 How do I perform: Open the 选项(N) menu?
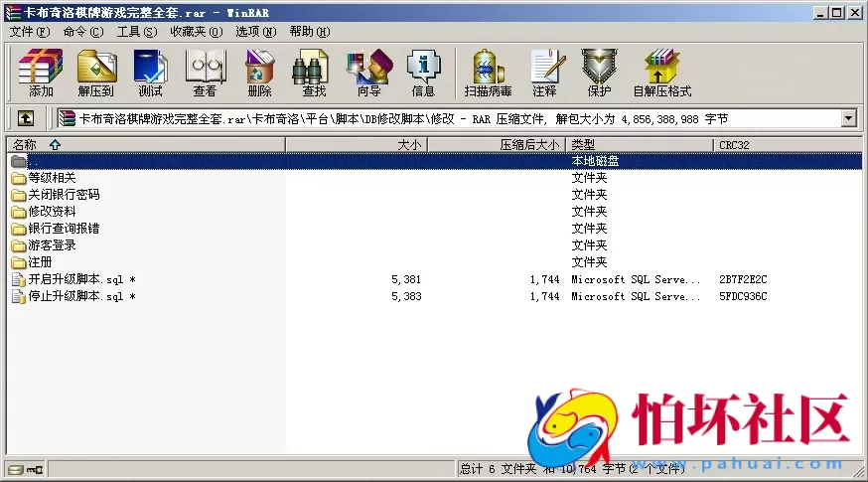pyautogui.click(x=256, y=32)
